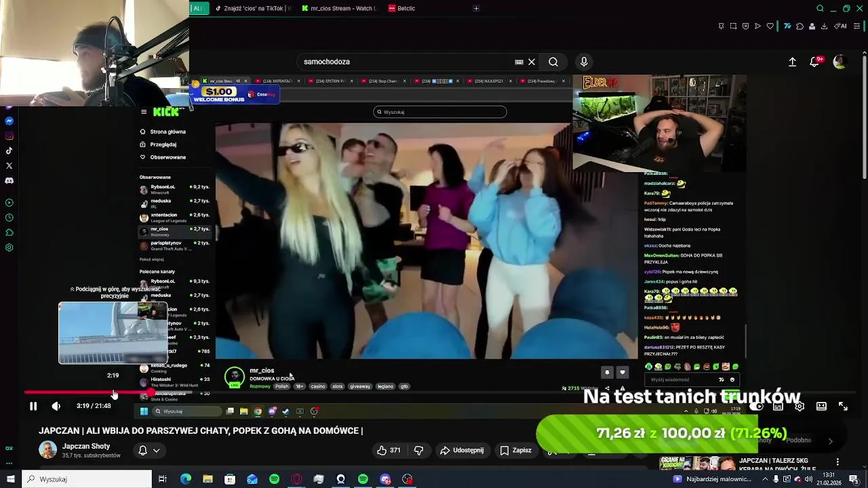Viewport: 868px width, 488px height.
Task: Toggle autoplay in the player bar
Action: point(757,406)
